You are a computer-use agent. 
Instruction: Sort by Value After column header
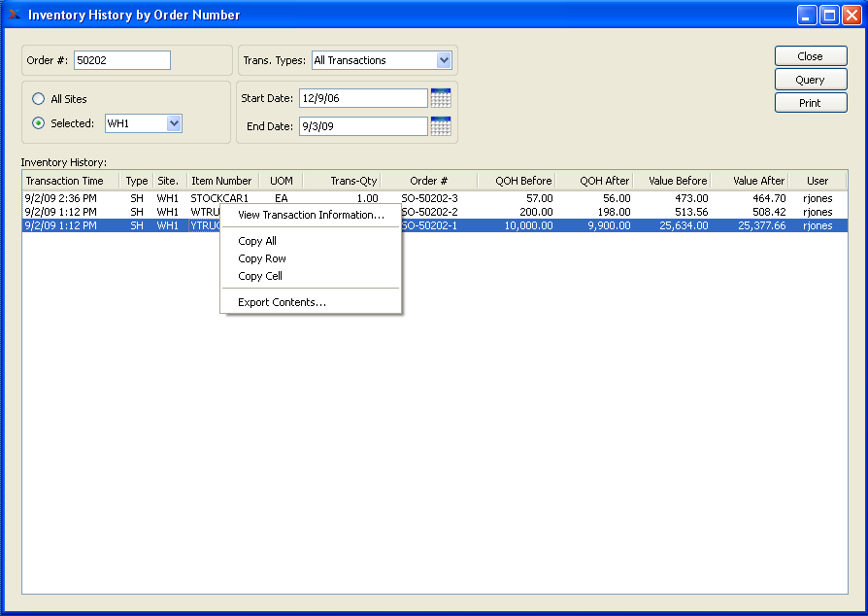pyautogui.click(x=750, y=181)
